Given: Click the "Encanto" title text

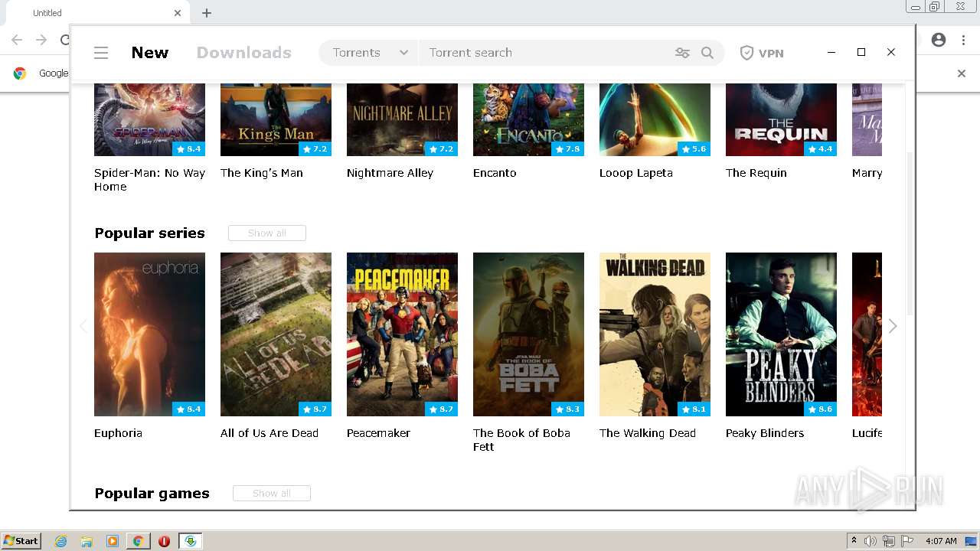Looking at the screenshot, I should tap(495, 173).
